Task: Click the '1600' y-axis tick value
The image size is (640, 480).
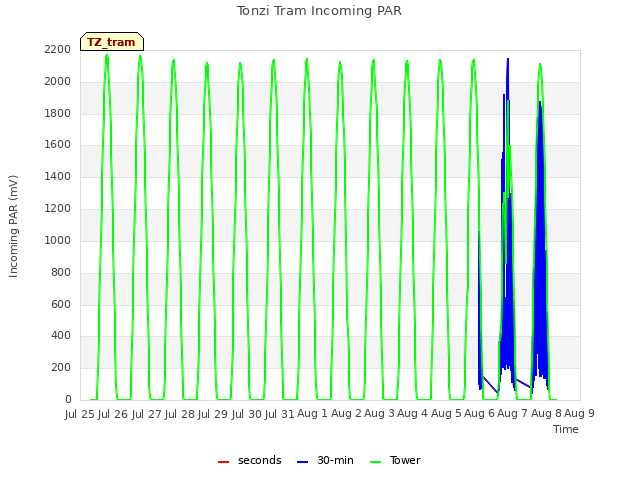Action: tap(58, 144)
